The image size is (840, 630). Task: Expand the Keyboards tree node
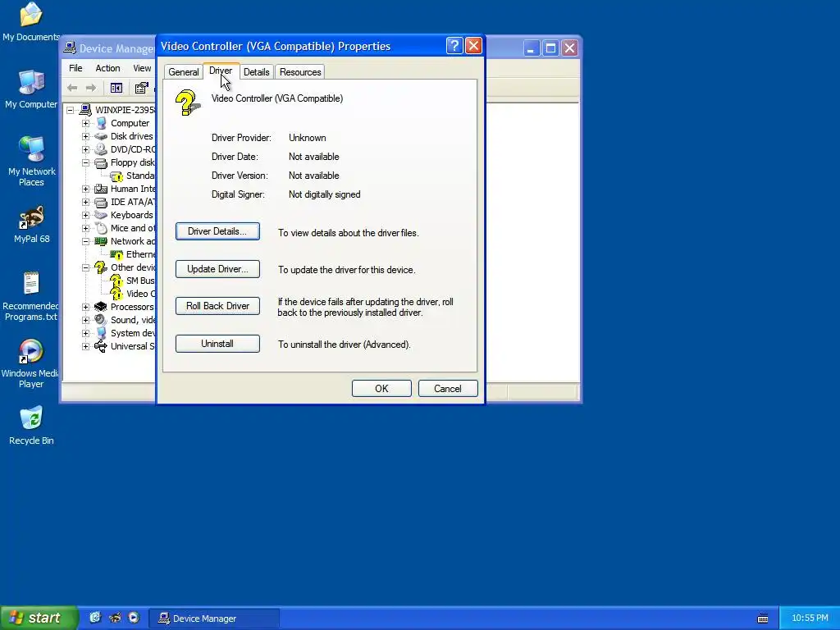[x=85, y=216]
